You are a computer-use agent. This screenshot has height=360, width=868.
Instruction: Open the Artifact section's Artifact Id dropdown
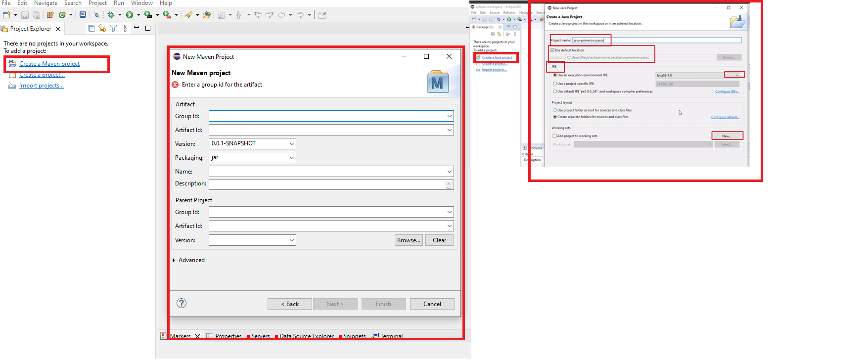(449, 130)
